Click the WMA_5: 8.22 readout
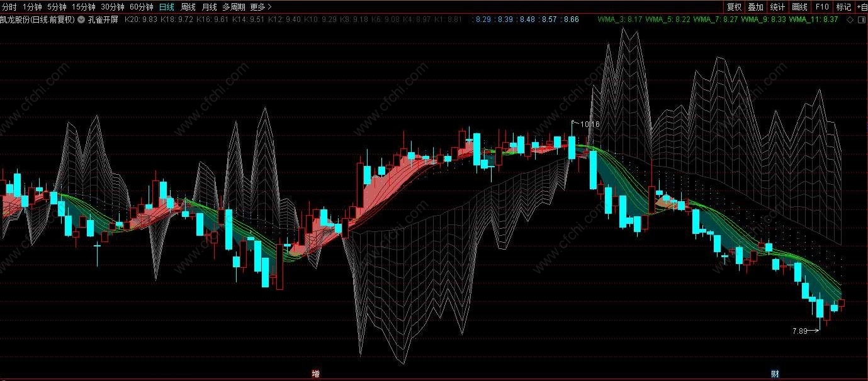 pyautogui.click(x=668, y=19)
